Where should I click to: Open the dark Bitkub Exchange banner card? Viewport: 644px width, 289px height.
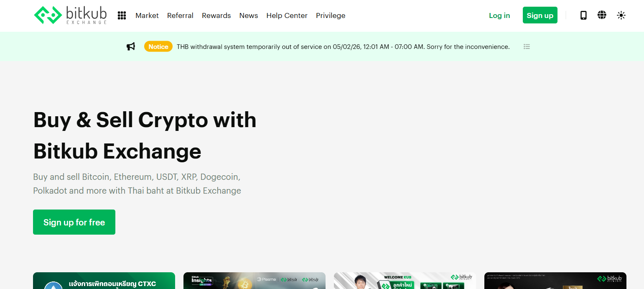tap(555, 281)
